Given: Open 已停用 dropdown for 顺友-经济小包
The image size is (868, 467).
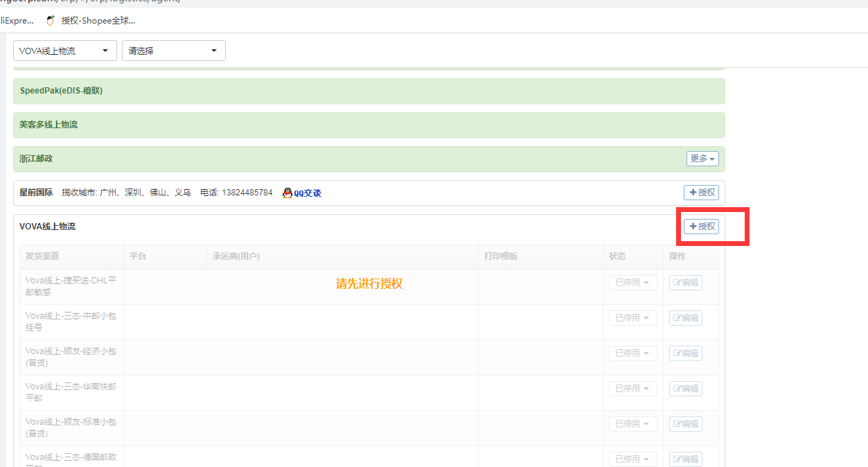Looking at the screenshot, I should tap(633, 353).
